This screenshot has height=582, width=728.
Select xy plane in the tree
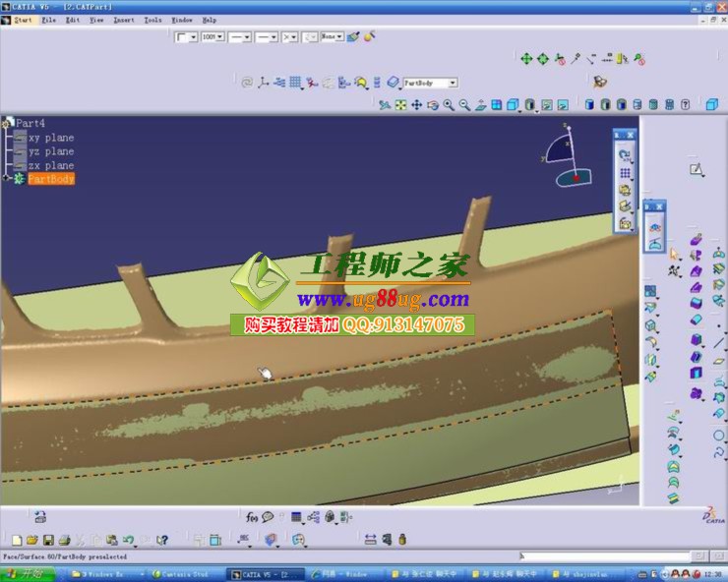(51, 138)
